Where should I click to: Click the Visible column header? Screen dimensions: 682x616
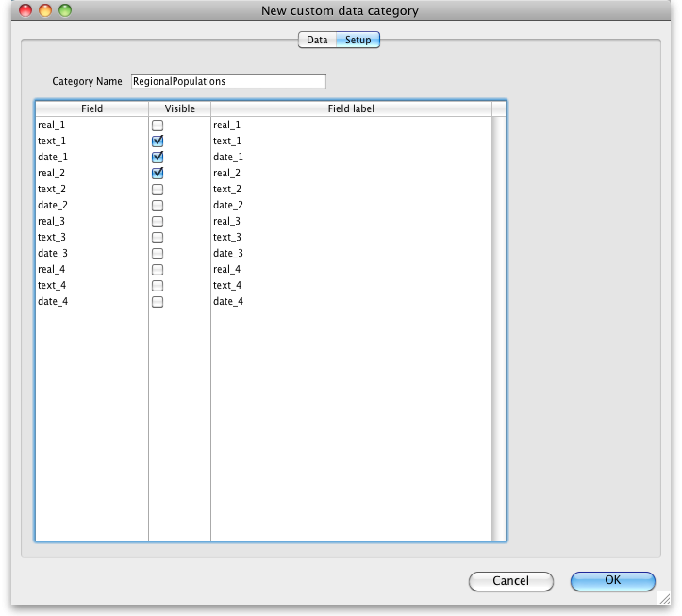[179, 108]
